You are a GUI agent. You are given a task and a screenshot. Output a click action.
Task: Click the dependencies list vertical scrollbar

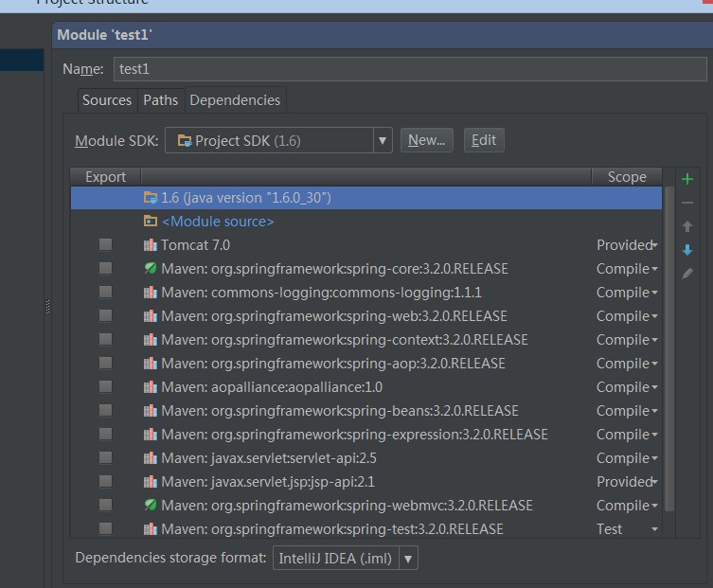tap(669, 350)
